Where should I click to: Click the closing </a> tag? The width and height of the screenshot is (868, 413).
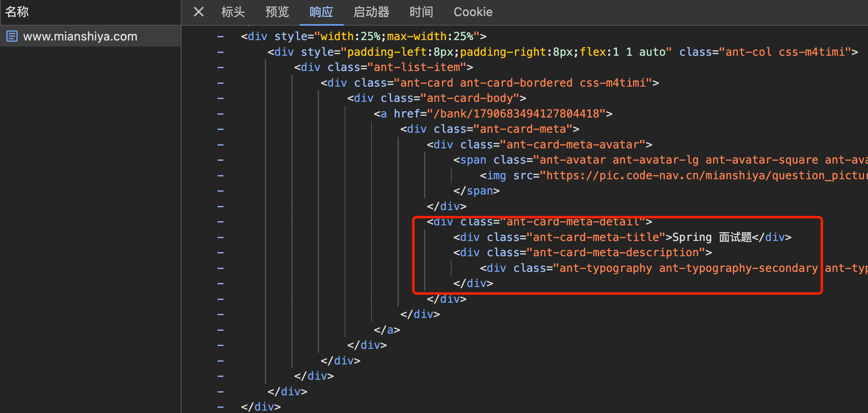point(387,330)
